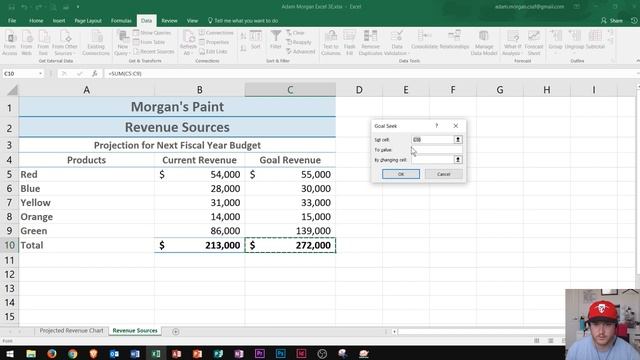Screen dimensions: 640x360
Task: Click Edit Links in ribbon
Action: 213,51
